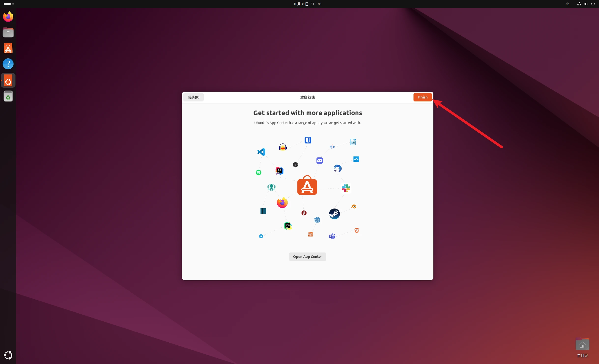Image resolution: width=599 pixels, height=364 pixels.
Task: Click the Slack icon in the illustration
Action: point(346,188)
